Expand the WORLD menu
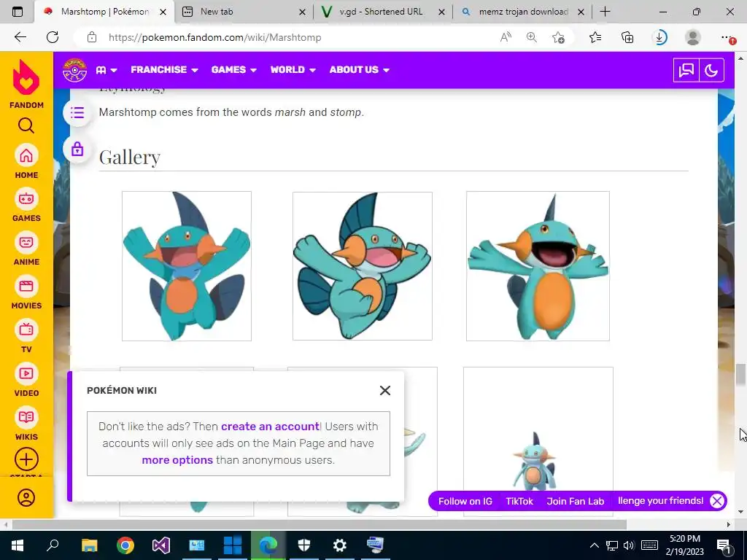 click(293, 69)
